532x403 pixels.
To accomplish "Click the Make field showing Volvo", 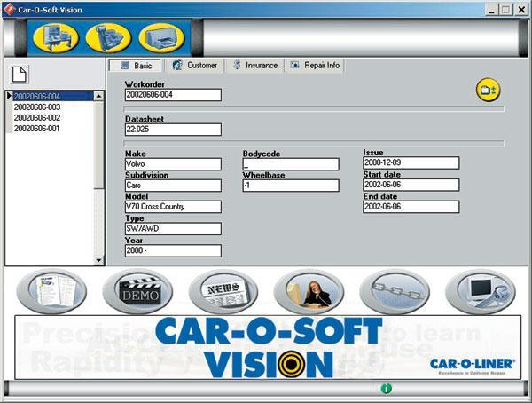I will [x=173, y=164].
